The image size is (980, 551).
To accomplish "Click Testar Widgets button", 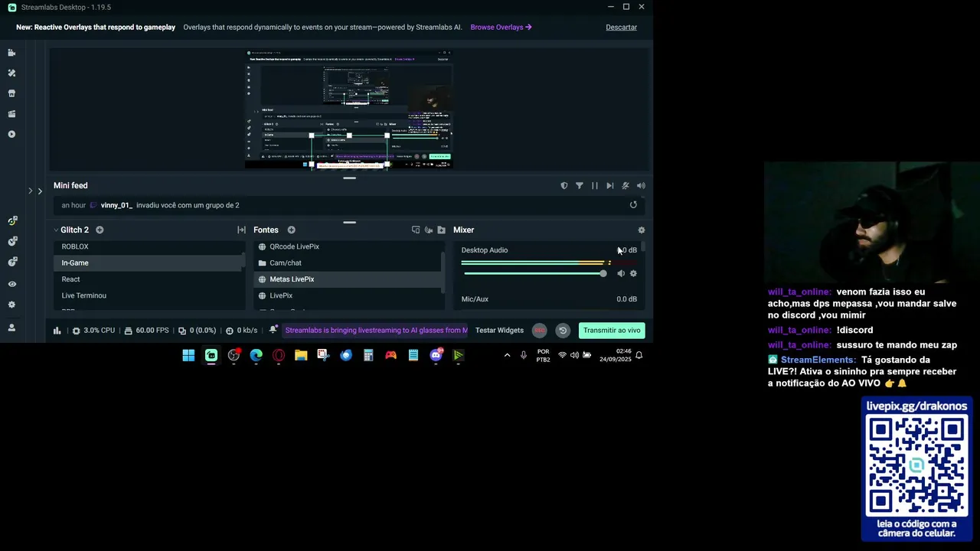I will pyautogui.click(x=499, y=331).
